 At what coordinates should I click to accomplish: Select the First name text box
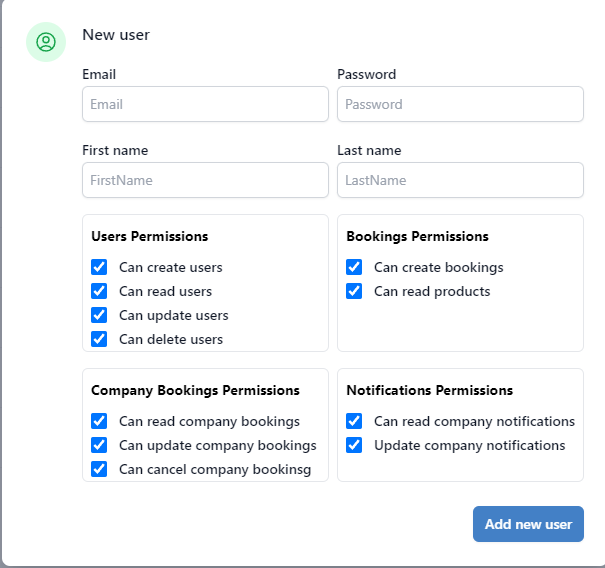[205, 180]
